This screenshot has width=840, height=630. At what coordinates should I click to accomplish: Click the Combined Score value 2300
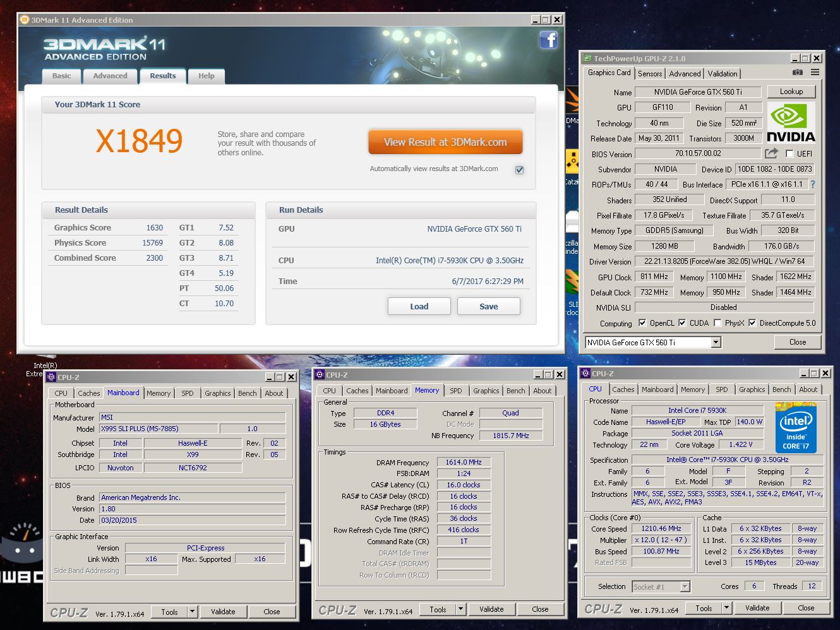pos(154,258)
